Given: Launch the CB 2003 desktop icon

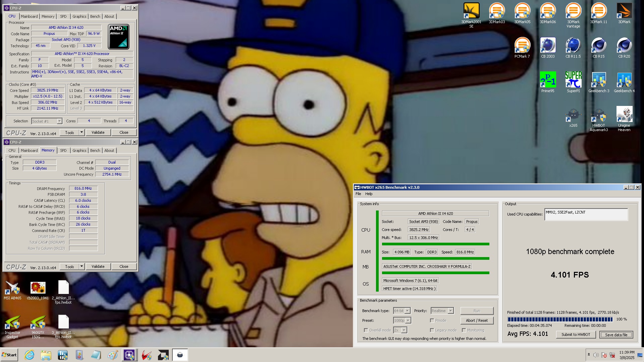Looking at the screenshot, I should click(548, 48).
